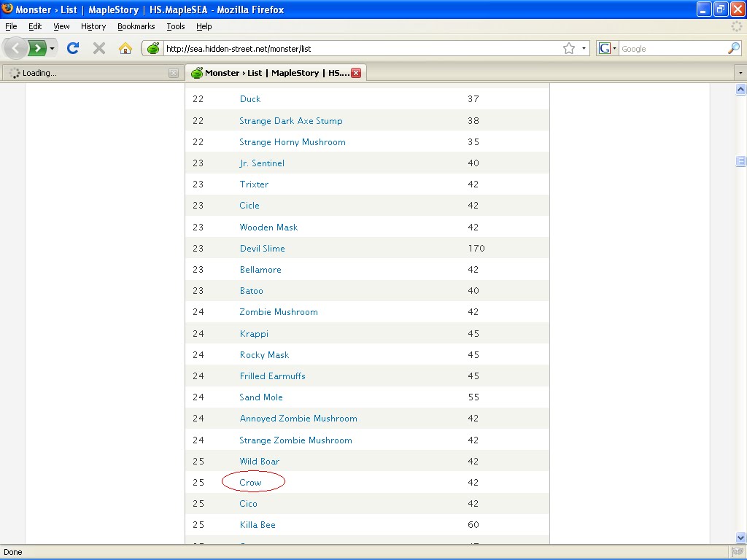This screenshot has height=560, width=747.
Task: Click the Google search input field
Action: (673, 49)
